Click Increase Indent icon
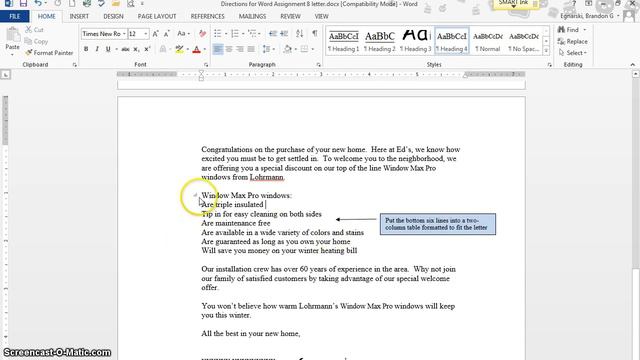This screenshot has height=360, width=640. pos(284,34)
